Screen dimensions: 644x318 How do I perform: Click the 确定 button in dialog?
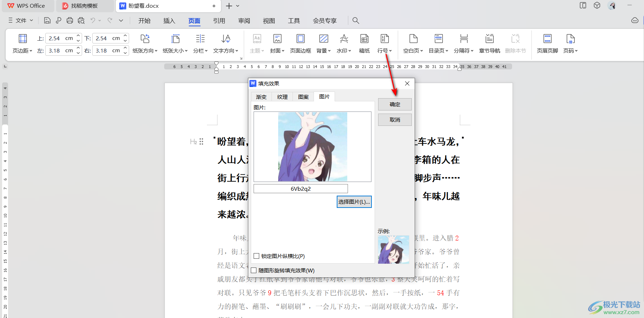click(395, 104)
